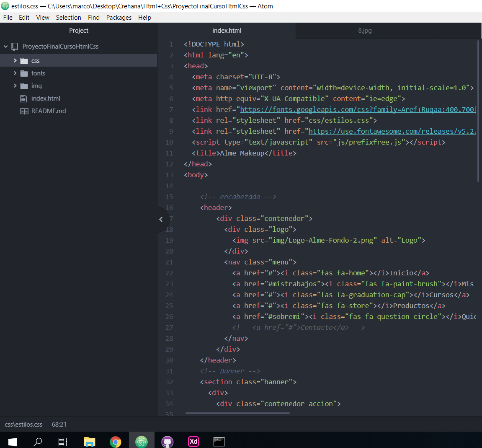The width and height of the screenshot is (482, 448).
Task: Switch to the 8.jpg tab
Action: 365,31
